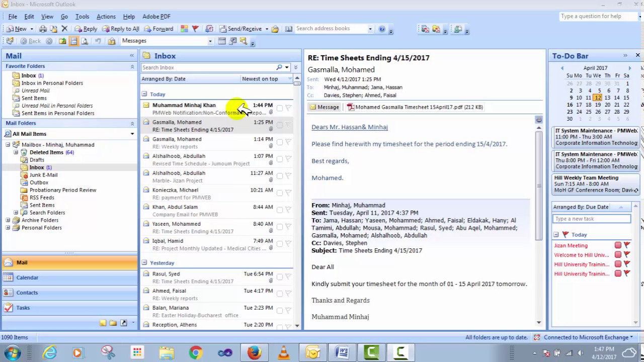The width and height of the screenshot is (644, 362).
Task: Delete the selected message with the X icon
Action: coord(64,29)
